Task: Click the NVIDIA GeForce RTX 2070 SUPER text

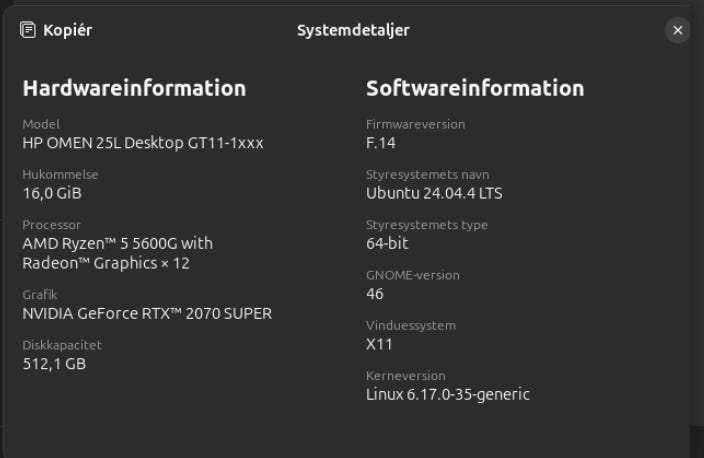Action: (x=147, y=313)
